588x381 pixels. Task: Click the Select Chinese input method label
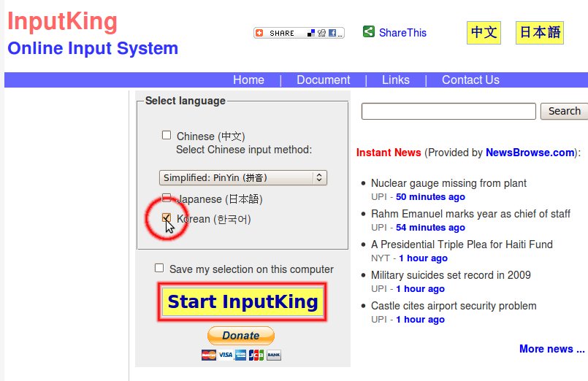[x=244, y=150]
